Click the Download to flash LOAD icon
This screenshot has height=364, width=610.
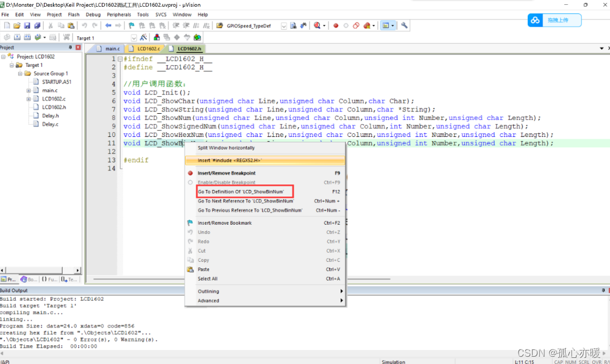[x=66, y=38]
